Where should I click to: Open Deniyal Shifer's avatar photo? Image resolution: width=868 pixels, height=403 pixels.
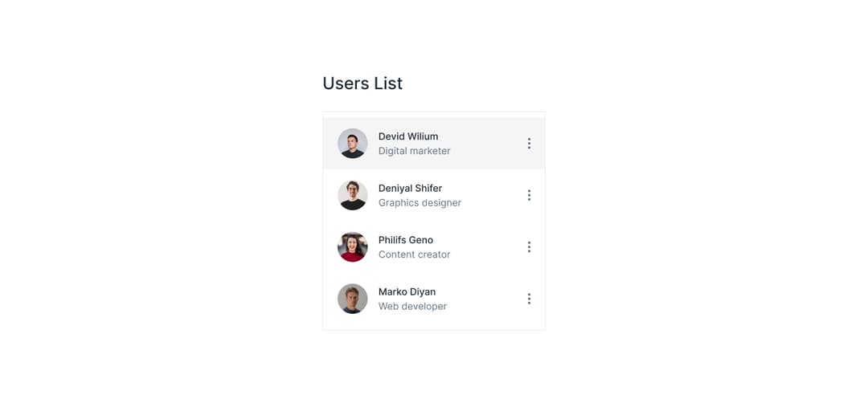pos(353,195)
